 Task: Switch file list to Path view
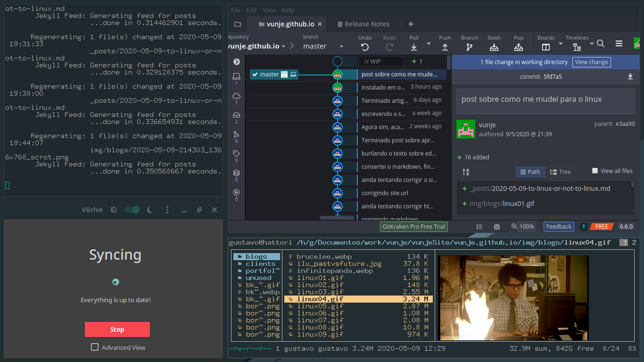[x=530, y=172]
